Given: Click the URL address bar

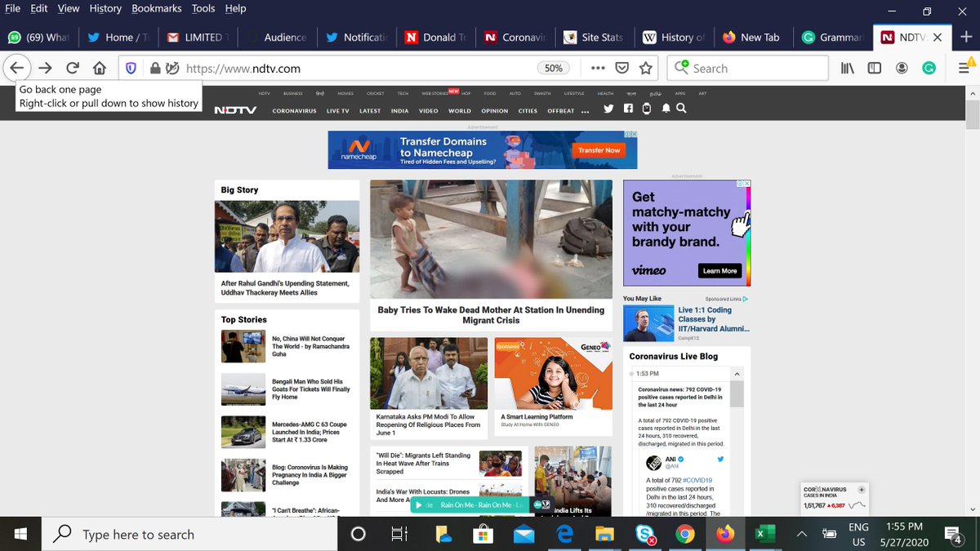Looking at the screenshot, I should [359, 69].
